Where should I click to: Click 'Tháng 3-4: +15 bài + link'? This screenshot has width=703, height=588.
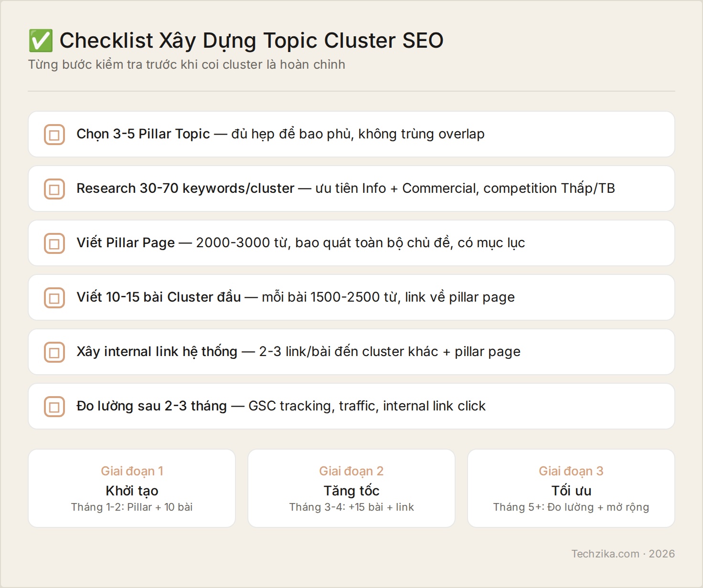351,507
